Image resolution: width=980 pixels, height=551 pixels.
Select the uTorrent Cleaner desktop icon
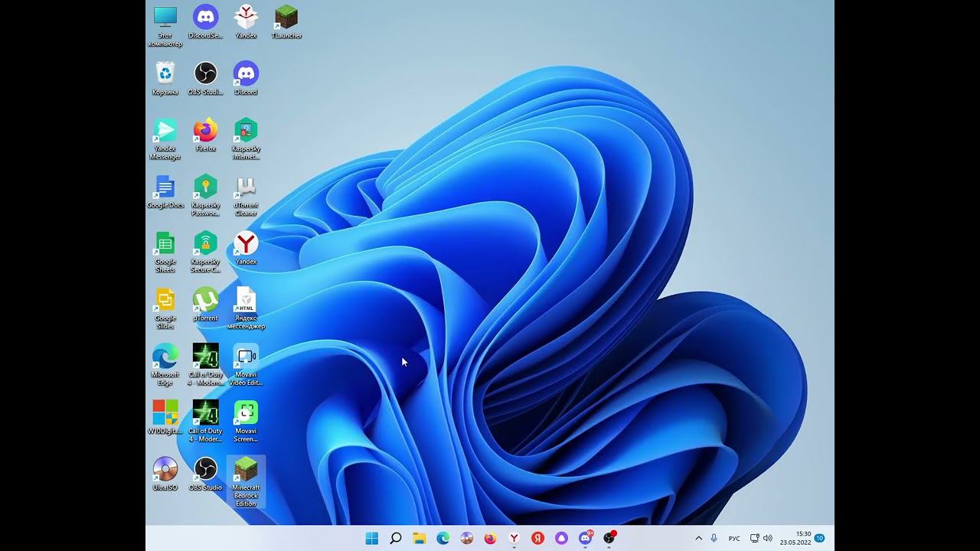click(x=246, y=187)
